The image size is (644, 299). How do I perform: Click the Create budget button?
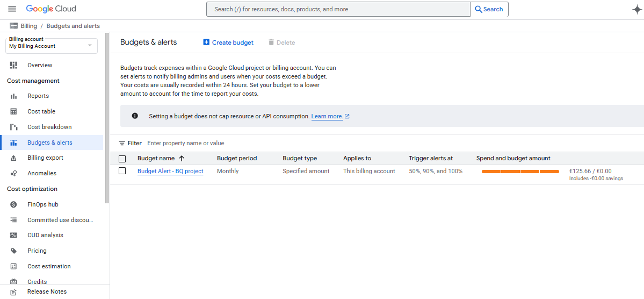(x=228, y=42)
